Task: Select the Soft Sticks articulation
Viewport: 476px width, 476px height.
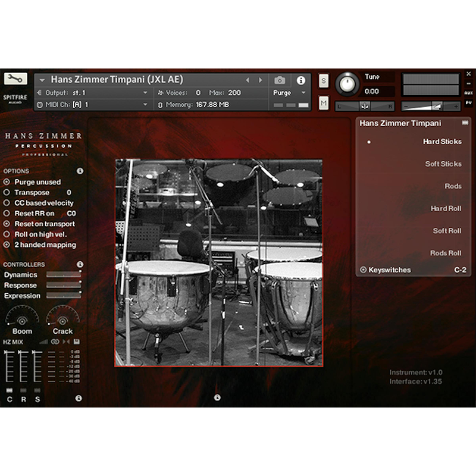Action: coord(443,164)
